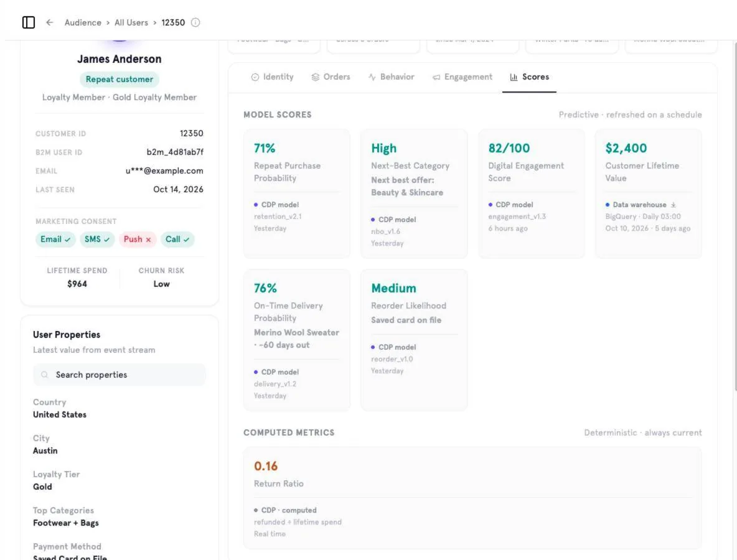This screenshot has height=560, width=737.
Task: Click the Last Seen date Oct 14, 2026
Action: [178, 189]
